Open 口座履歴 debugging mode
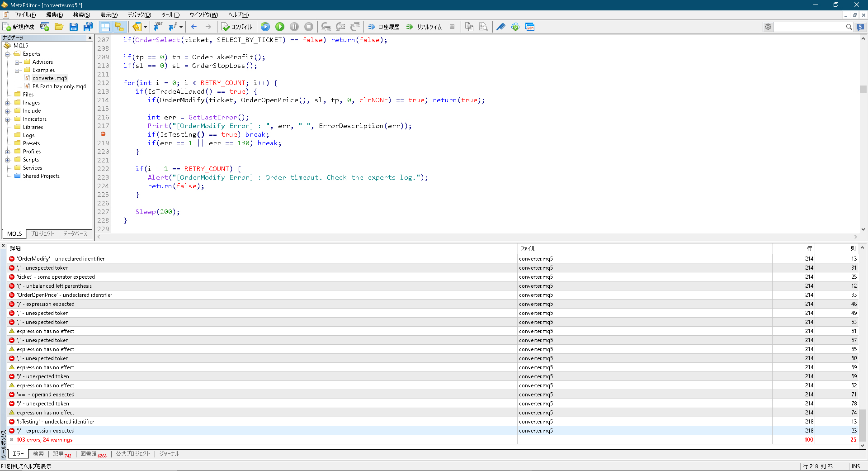This screenshot has height=471, width=868. tap(383, 27)
